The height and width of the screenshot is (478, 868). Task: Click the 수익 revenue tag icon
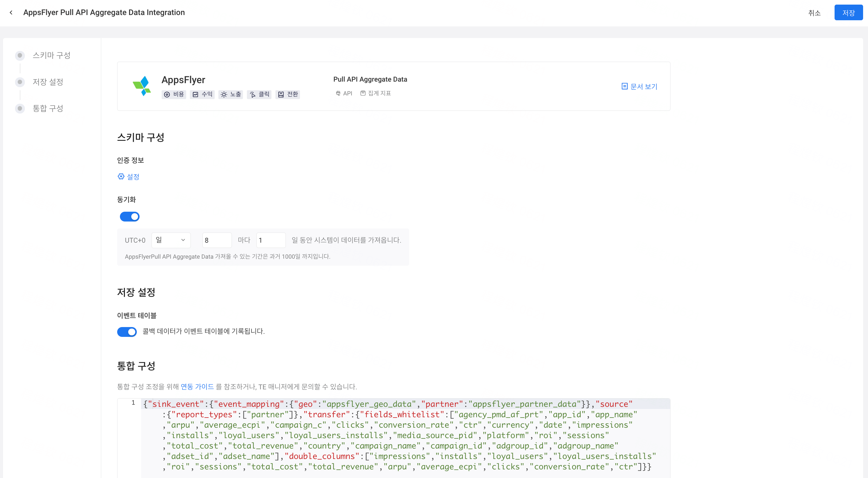coord(195,94)
